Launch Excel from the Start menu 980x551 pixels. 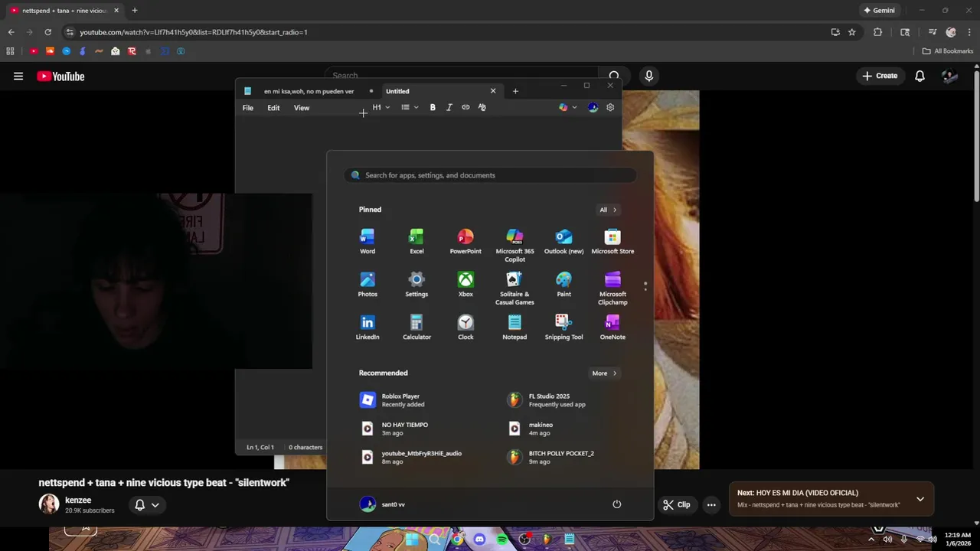click(x=416, y=242)
